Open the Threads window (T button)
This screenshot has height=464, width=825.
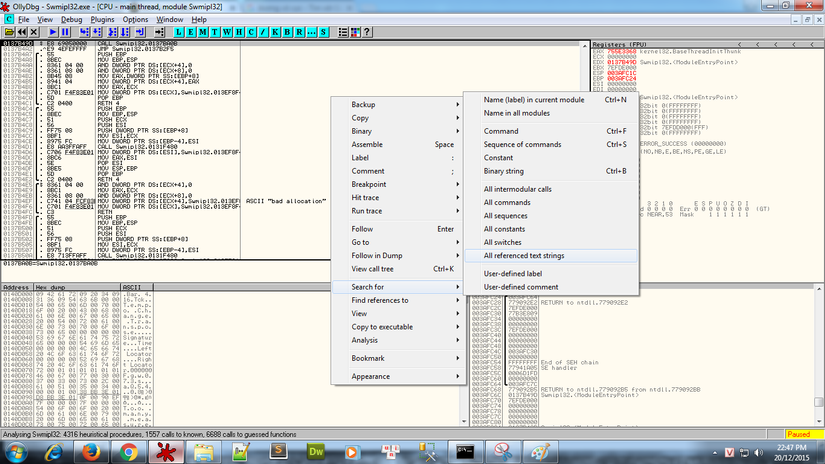point(215,32)
